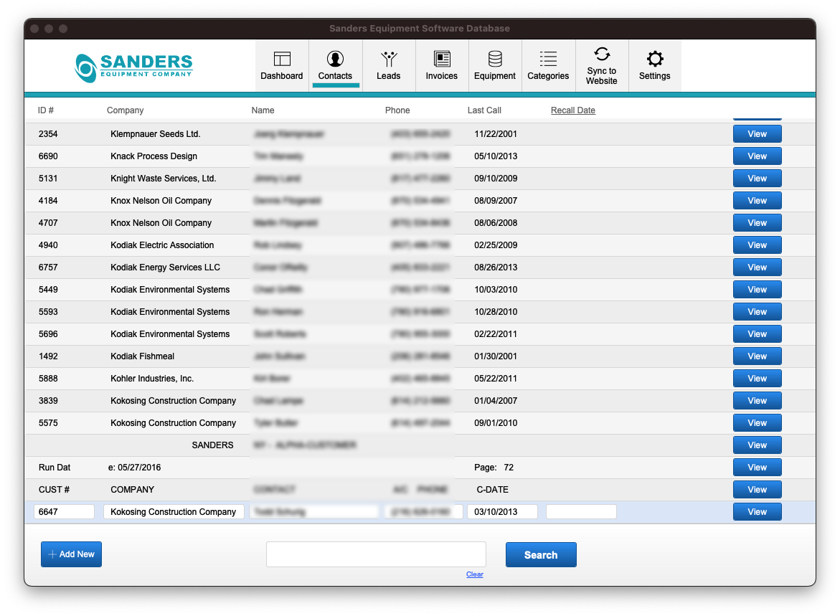
Task: Click the Sanders Equipment Company logo
Action: [x=134, y=66]
